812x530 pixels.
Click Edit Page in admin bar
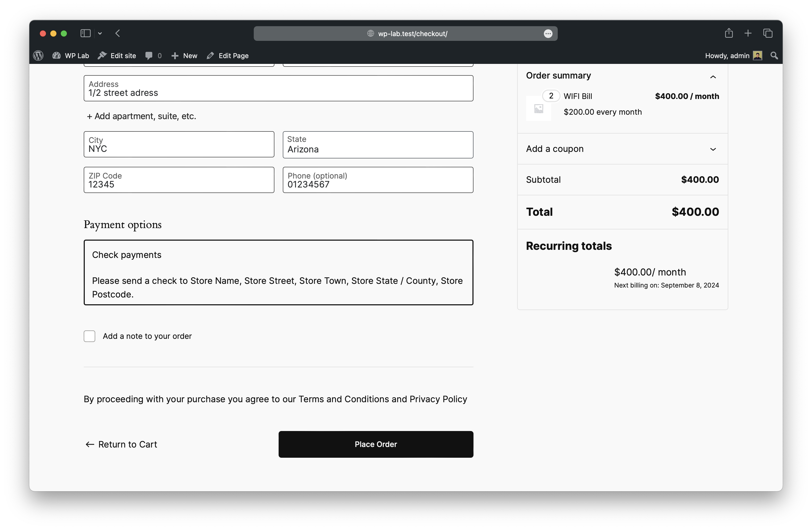[228, 56]
